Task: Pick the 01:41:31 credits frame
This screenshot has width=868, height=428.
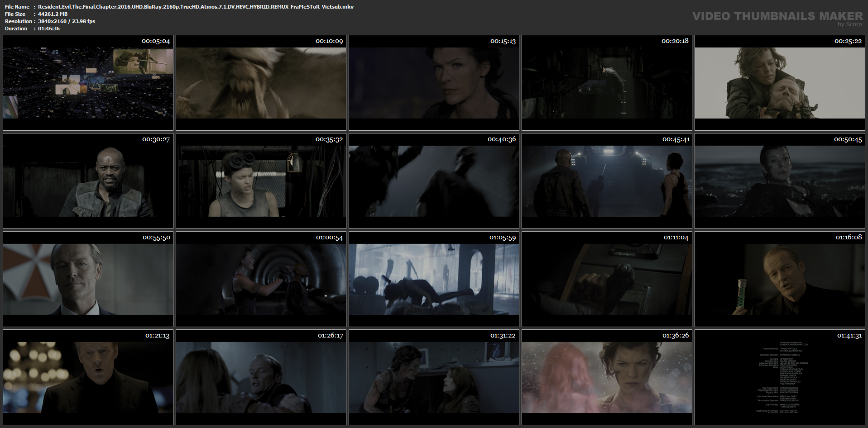Action: (x=780, y=377)
